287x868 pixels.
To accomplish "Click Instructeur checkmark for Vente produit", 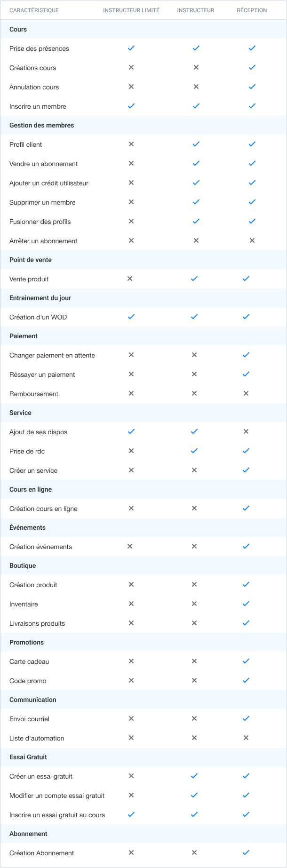I will (194, 279).
